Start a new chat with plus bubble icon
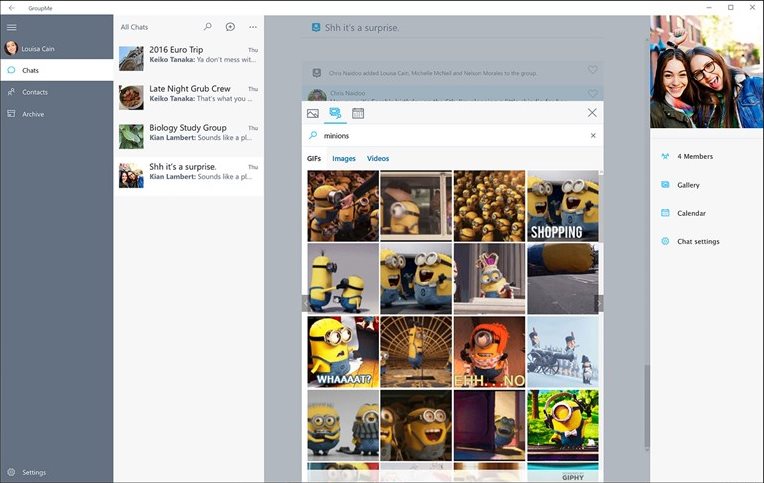The height and width of the screenshot is (483, 764). [x=230, y=27]
